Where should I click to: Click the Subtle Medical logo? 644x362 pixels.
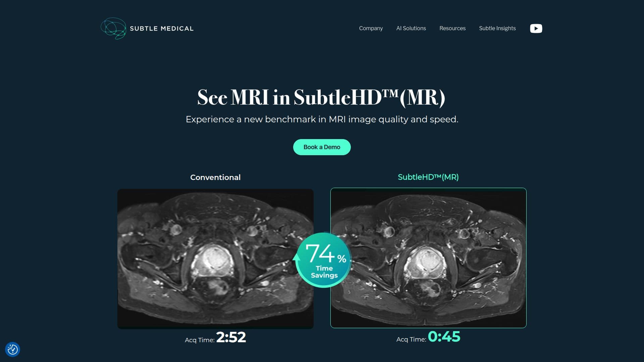147,28
